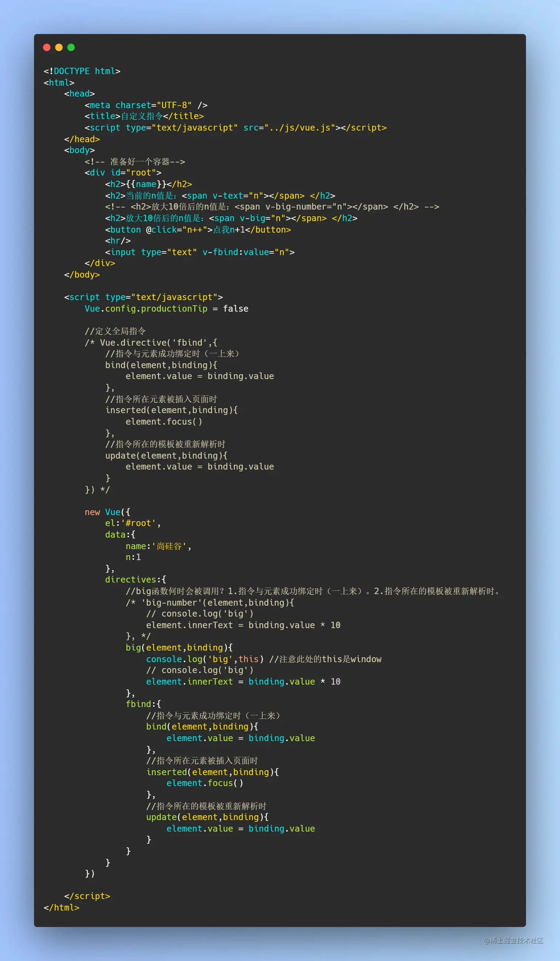Click the uncommented 'update(element,binding){' line
This screenshot has height=961, width=560.
(207, 817)
